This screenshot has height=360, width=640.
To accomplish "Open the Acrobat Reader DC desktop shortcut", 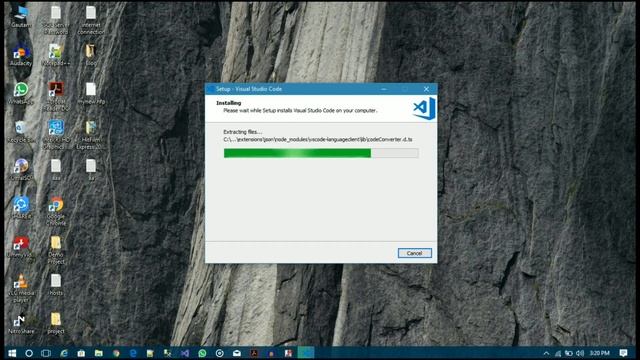I will 56,96.
